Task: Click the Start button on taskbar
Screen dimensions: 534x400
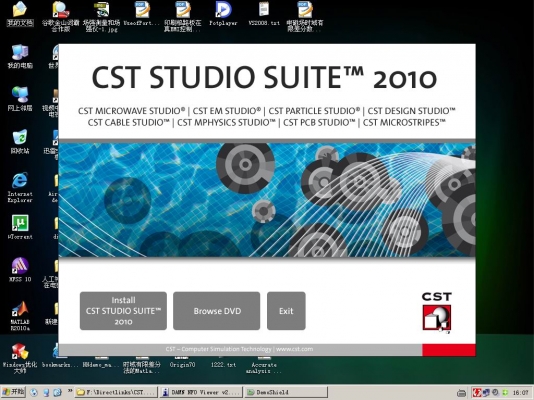Action: (x=13, y=392)
